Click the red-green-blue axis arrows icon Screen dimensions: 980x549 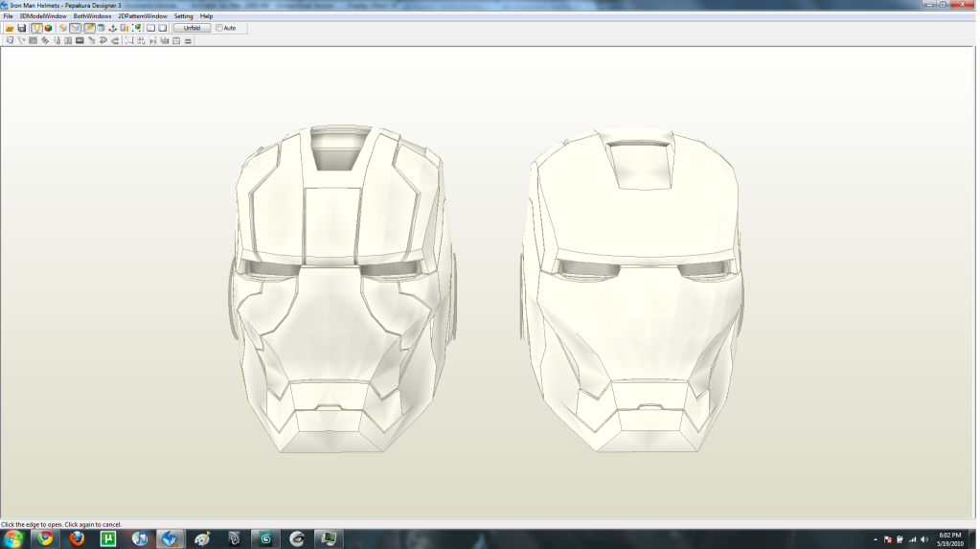[x=112, y=28]
